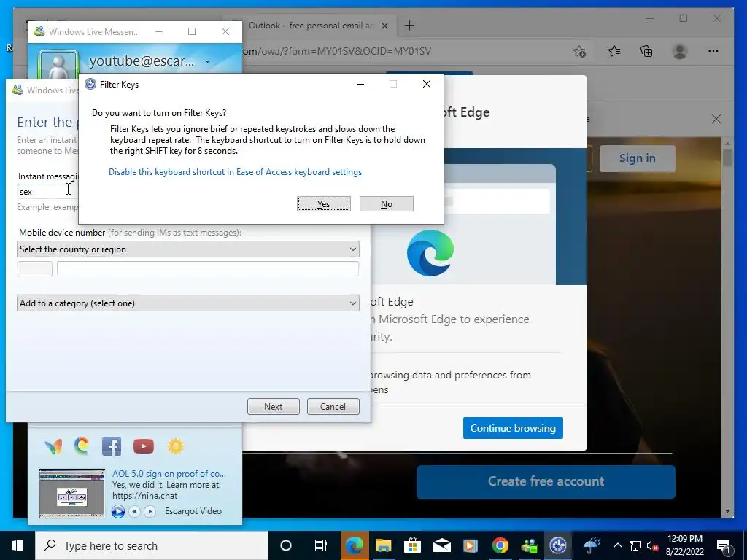747x560 pixels.
Task: Open the Mail app from the taskbar
Action: [x=441, y=545]
